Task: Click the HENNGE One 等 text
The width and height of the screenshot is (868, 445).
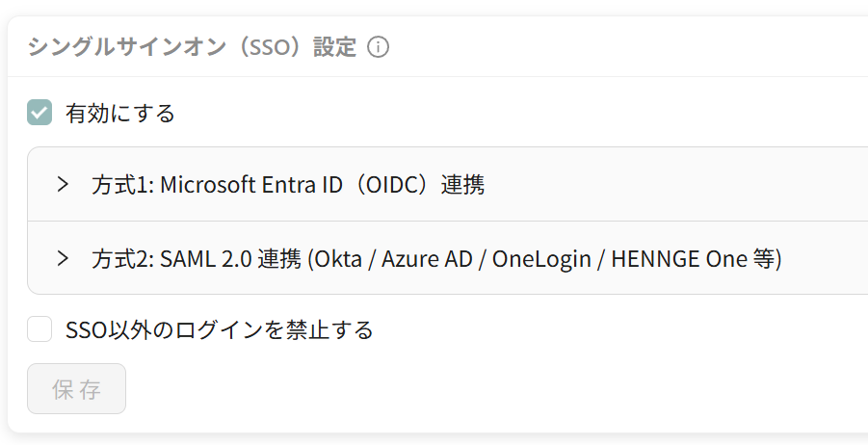Action: [694, 258]
